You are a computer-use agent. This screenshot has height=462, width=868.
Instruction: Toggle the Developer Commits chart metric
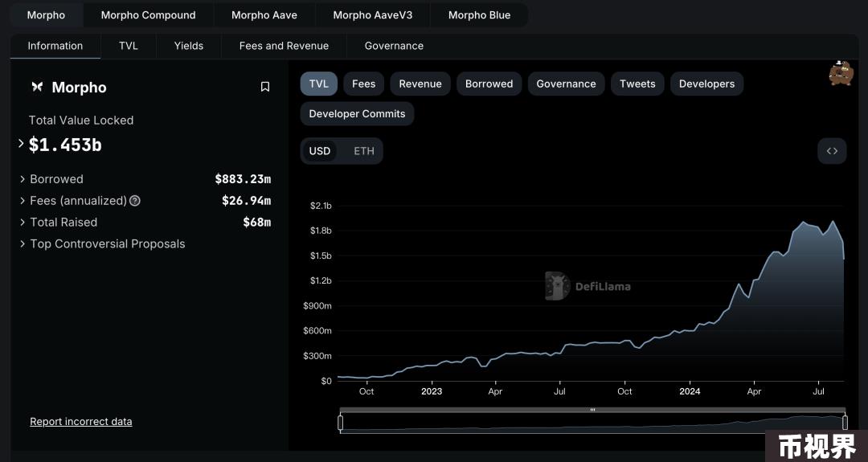coord(357,114)
